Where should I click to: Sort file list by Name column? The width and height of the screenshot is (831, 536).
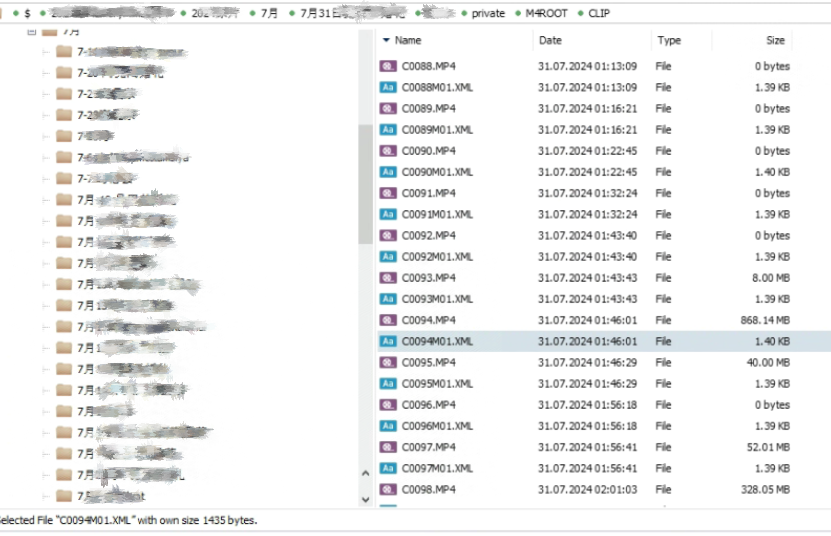click(x=408, y=40)
